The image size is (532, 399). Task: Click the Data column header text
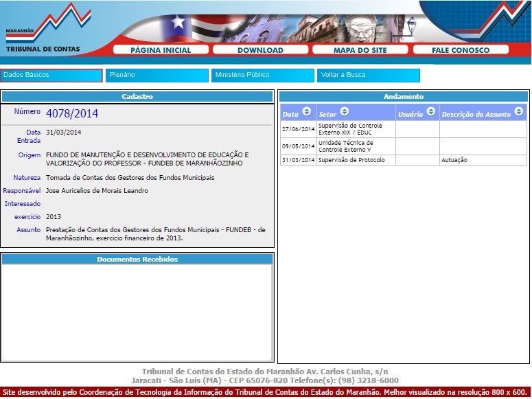[290, 115]
